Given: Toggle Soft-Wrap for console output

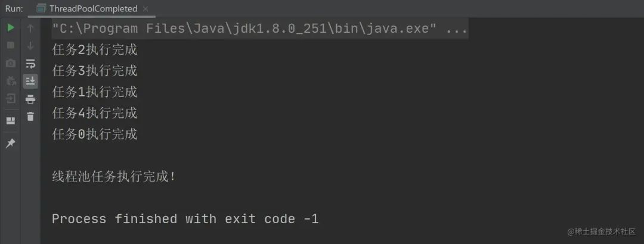Looking at the screenshot, I should click(x=30, y=64).
